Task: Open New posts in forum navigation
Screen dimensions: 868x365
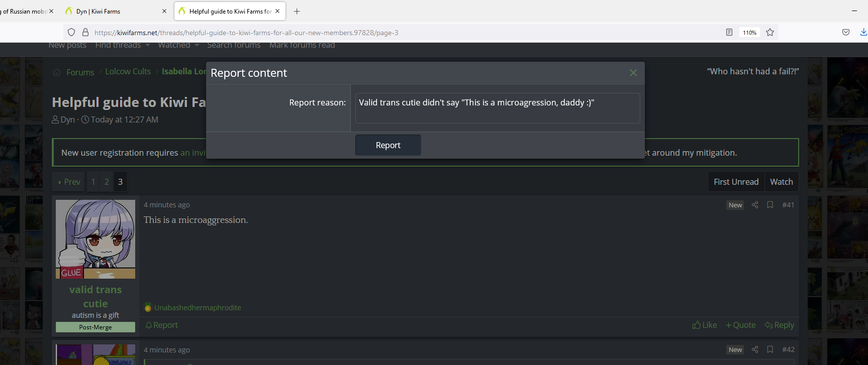Action: (67, 45)
